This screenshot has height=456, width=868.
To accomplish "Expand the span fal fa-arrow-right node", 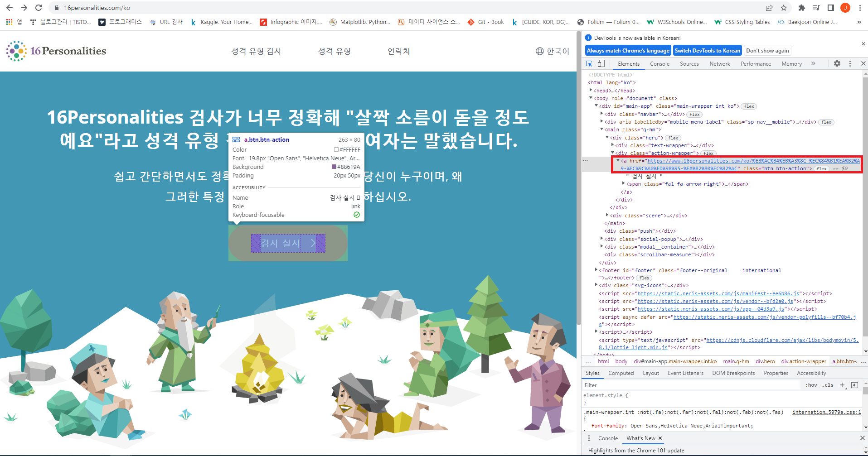I will point(623,184).
